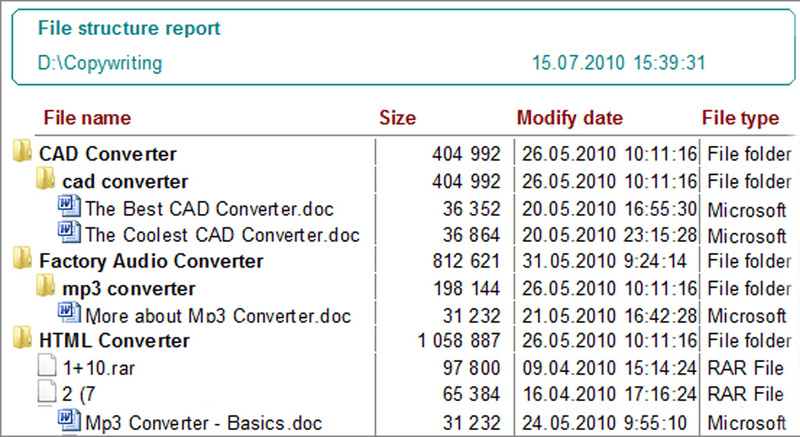Click size value 1 058 887

(x=459, y=341)
